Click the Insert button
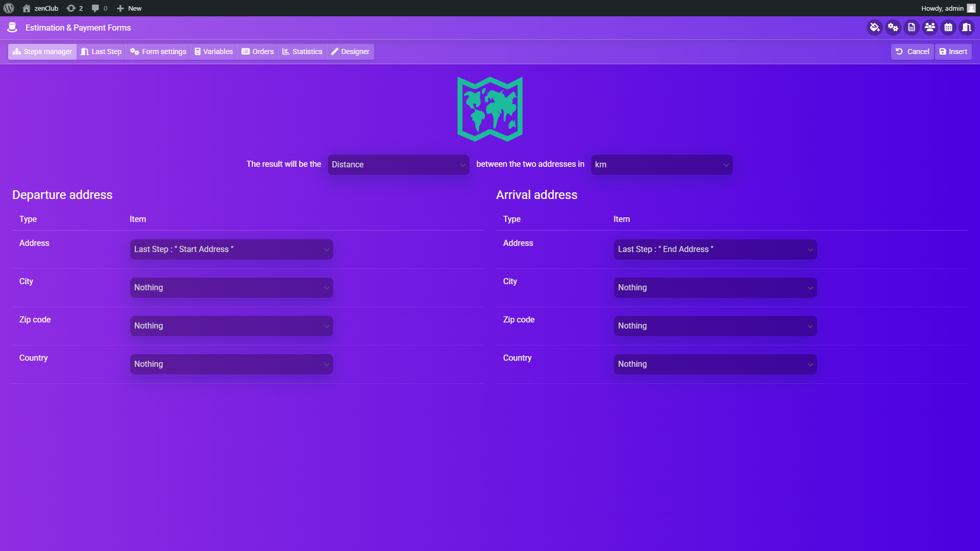 953,52
